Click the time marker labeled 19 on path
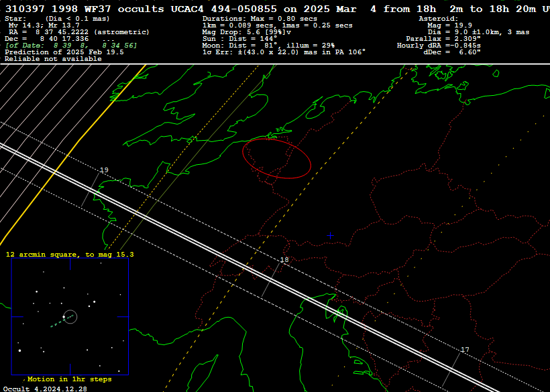Screen dimensions: 550x392 click(104, 170)
